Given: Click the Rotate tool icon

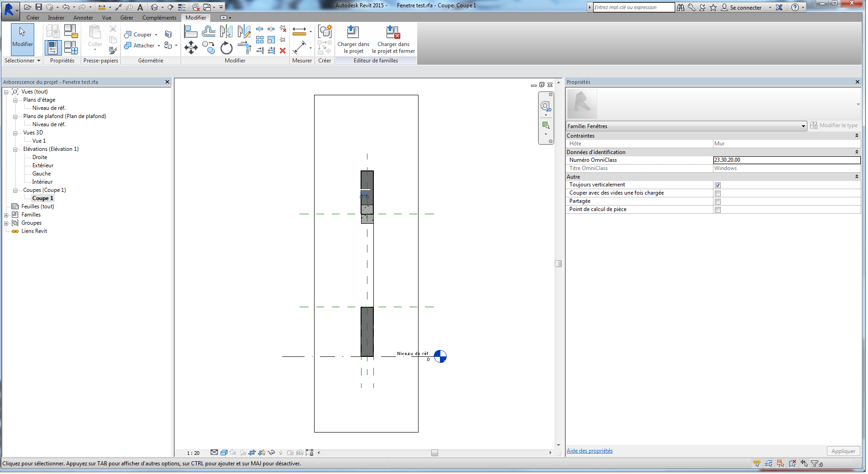Looking at the screenshot, I should click(x=227, y=48).
